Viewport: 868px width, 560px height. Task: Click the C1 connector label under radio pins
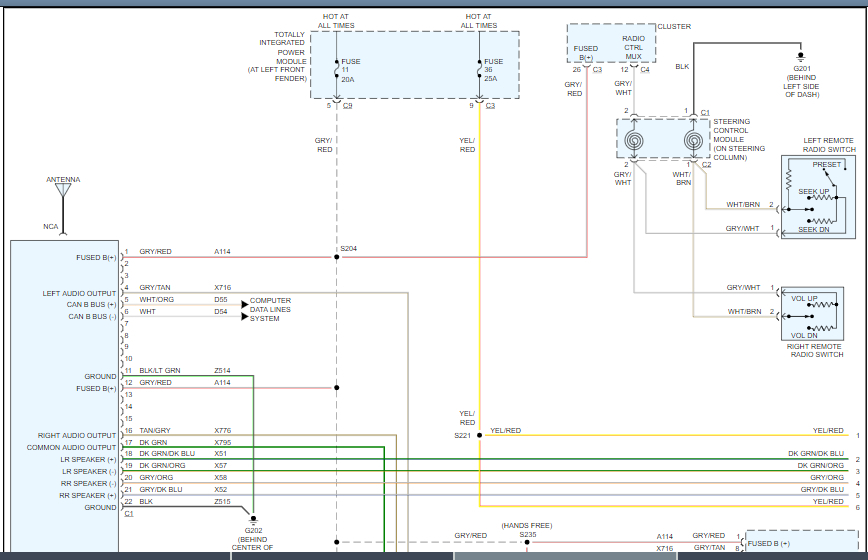tap(129, 514)
